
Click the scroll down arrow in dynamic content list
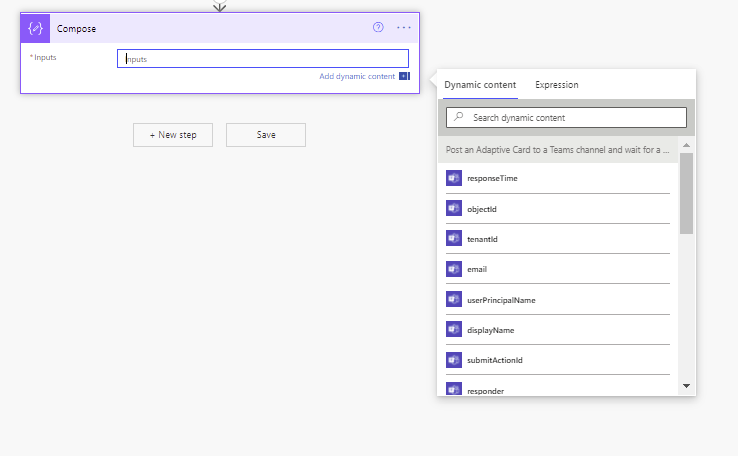pyautogui.click(x=686, y=386)
